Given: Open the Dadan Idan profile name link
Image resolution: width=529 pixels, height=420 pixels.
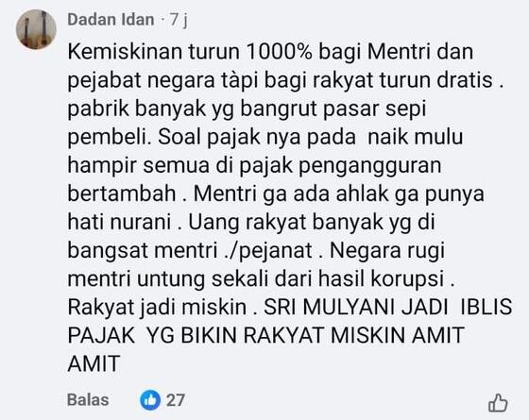Looking at the screenshot, I should coord(111,19).
